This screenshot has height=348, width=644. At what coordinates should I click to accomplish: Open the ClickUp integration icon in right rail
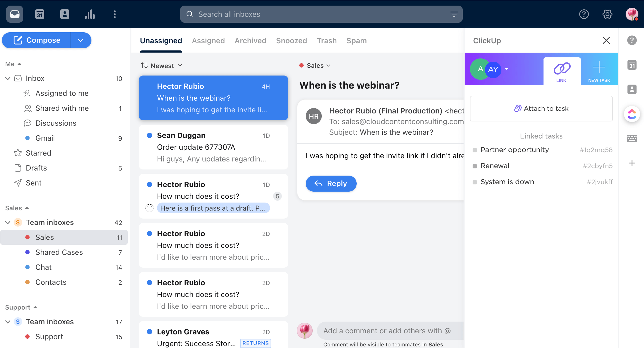coord(632,114)
